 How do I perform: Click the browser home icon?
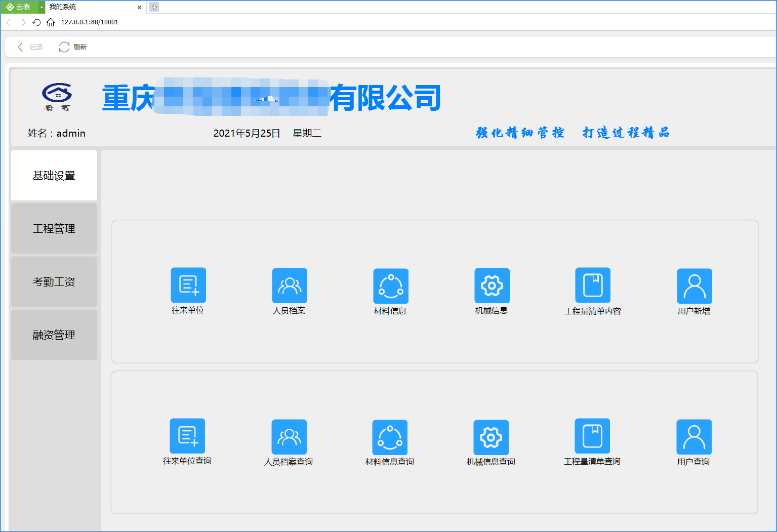(51, 22)
